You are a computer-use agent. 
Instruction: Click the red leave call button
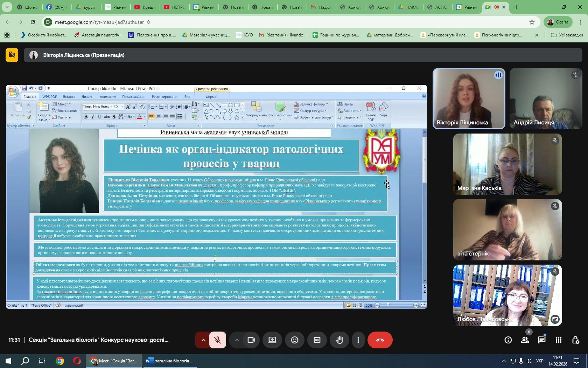pos(380,340)
